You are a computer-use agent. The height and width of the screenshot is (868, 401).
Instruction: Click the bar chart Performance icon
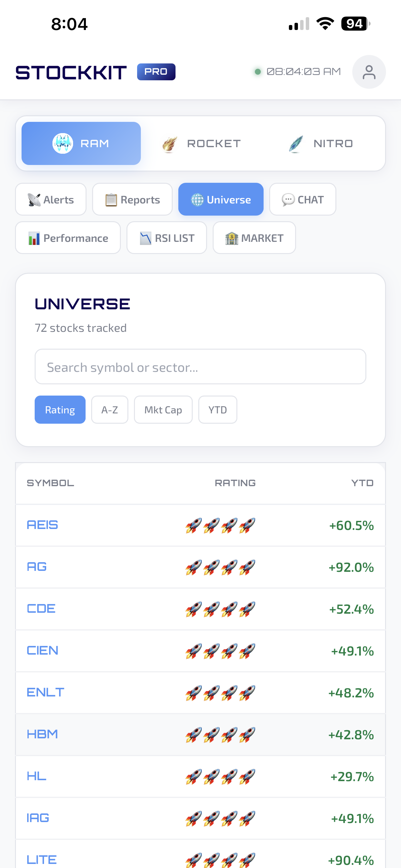coord(33,237)
